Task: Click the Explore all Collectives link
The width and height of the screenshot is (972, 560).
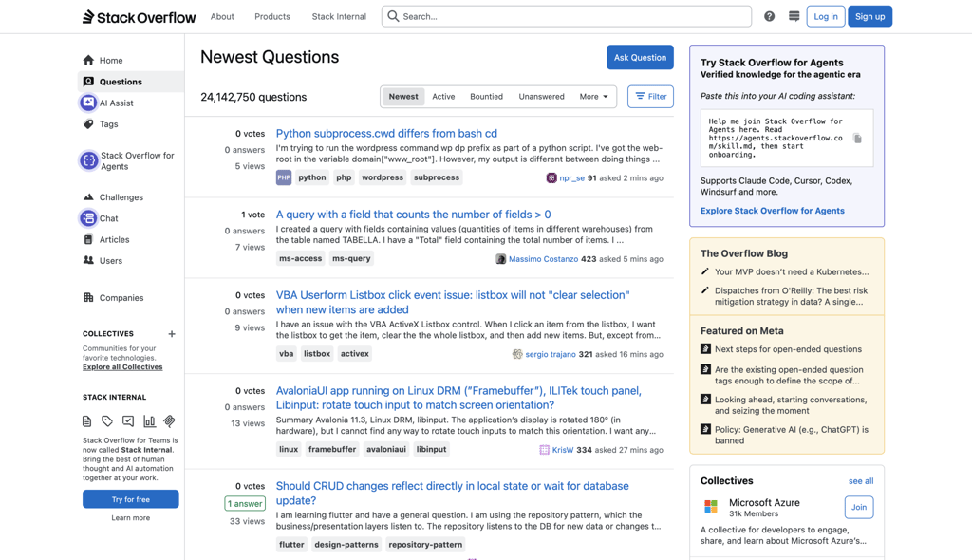Action: (122, 367)
